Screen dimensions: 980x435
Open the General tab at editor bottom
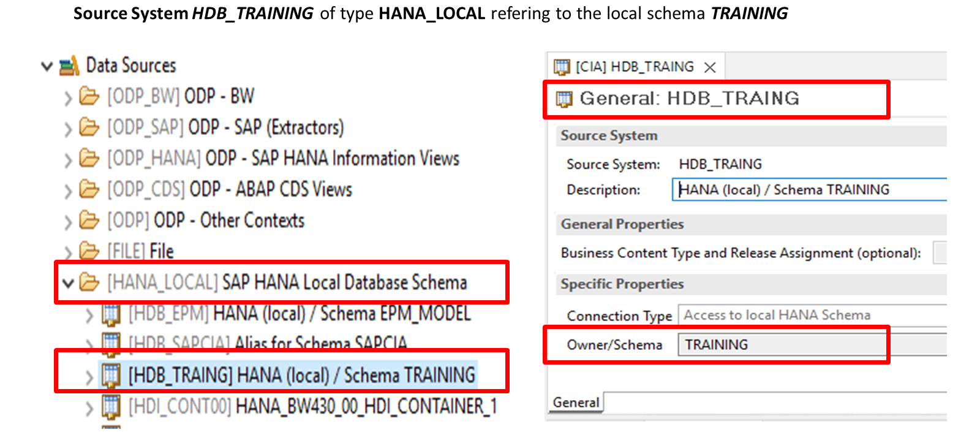pyautogui.click(x=576, y=403)
